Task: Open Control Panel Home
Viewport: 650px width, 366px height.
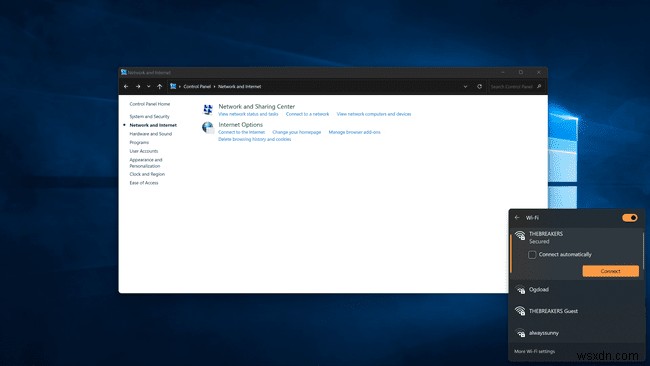Action: (x=150, y=104)
